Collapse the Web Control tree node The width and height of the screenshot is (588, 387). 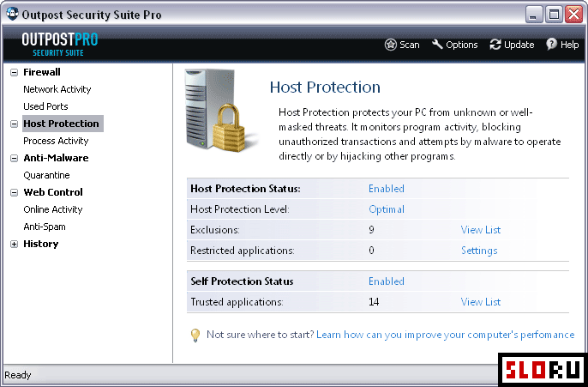pyautogui.click(x=14, y=192)
